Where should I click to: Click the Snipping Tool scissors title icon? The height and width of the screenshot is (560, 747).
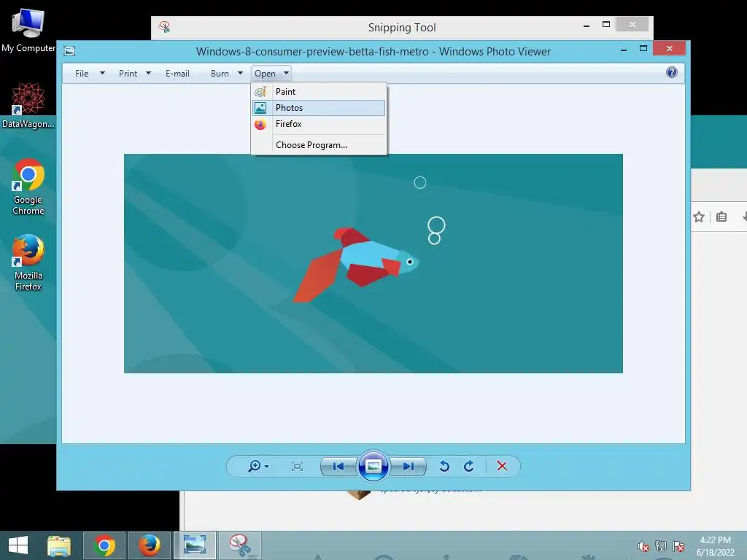164,27
